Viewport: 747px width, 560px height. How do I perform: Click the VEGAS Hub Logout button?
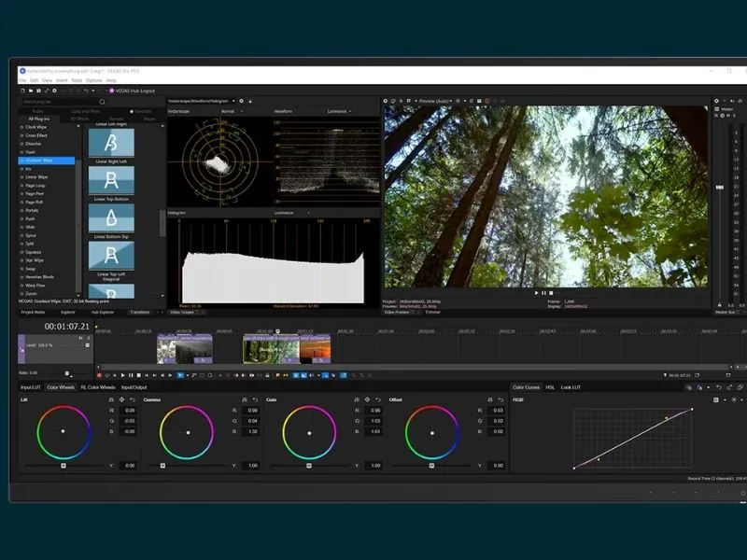(x=132, y=91)
